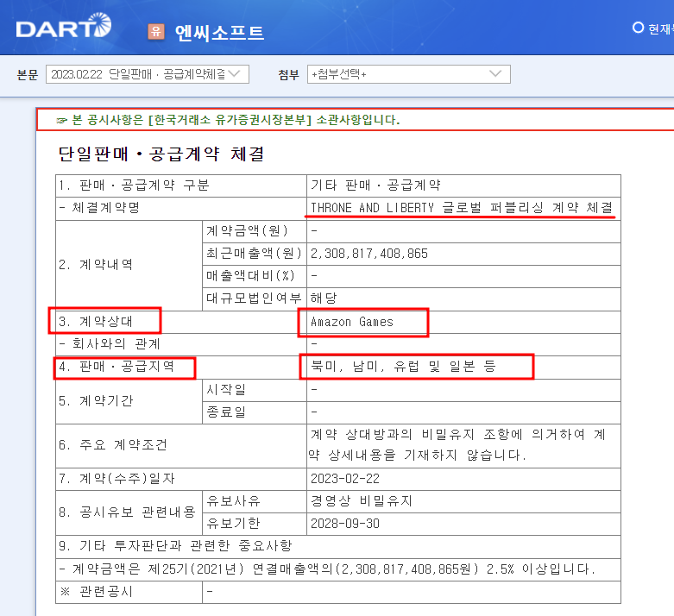The height and width of the screenshot is (616, 674).
Task: Click the 북미, 남미, 유럽 및 일본 등 cell
Action: click(x=463, y=368)
